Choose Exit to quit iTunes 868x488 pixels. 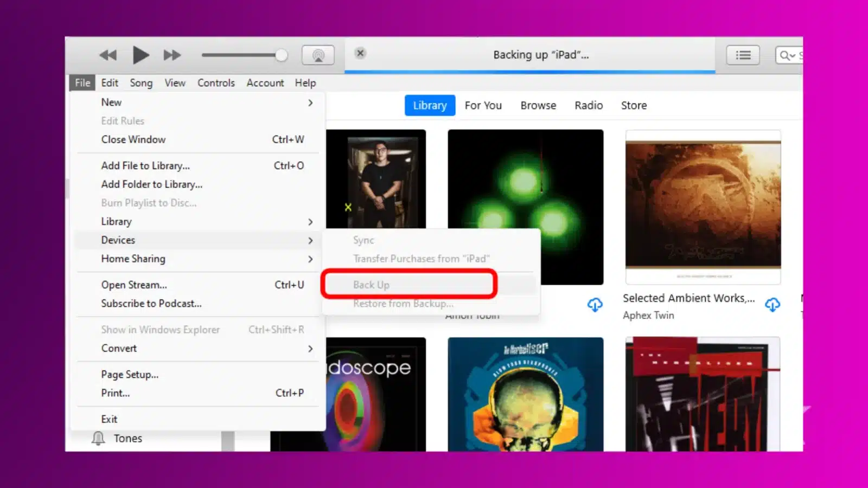pyautogui.click(x=199, y=419)
